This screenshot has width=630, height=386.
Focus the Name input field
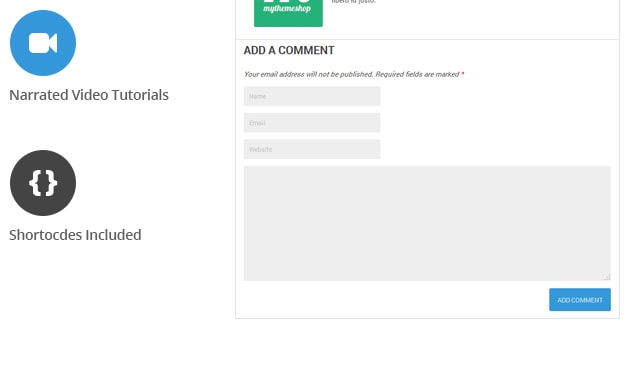coord(312,96)
